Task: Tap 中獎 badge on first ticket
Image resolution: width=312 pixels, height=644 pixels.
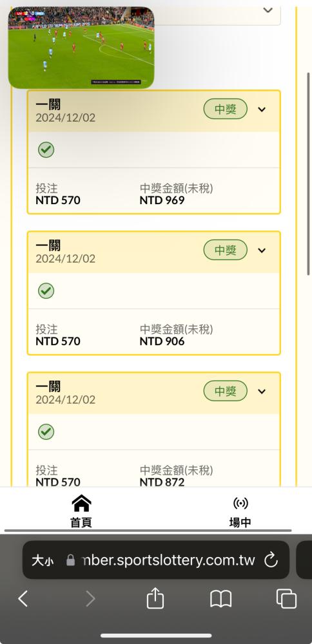Action: coord(225,109)
